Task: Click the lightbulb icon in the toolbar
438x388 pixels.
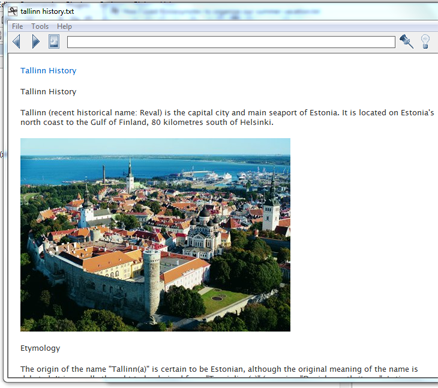Action: 425,42
